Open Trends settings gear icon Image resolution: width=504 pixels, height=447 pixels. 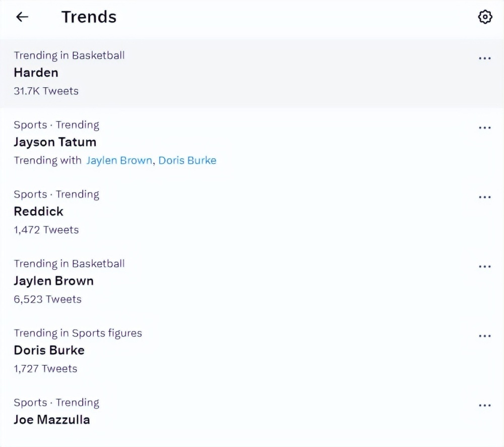[x=485, y=17]
